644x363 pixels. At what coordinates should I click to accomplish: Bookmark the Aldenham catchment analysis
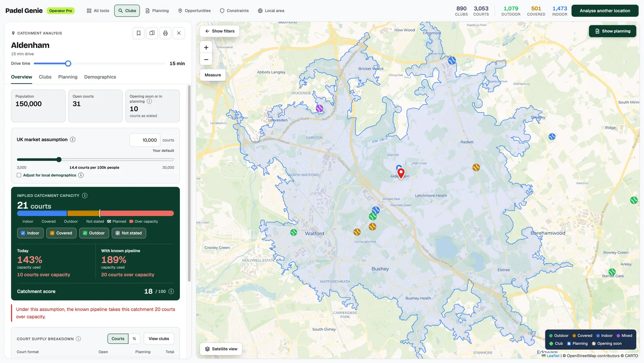[x=138, y=33]
